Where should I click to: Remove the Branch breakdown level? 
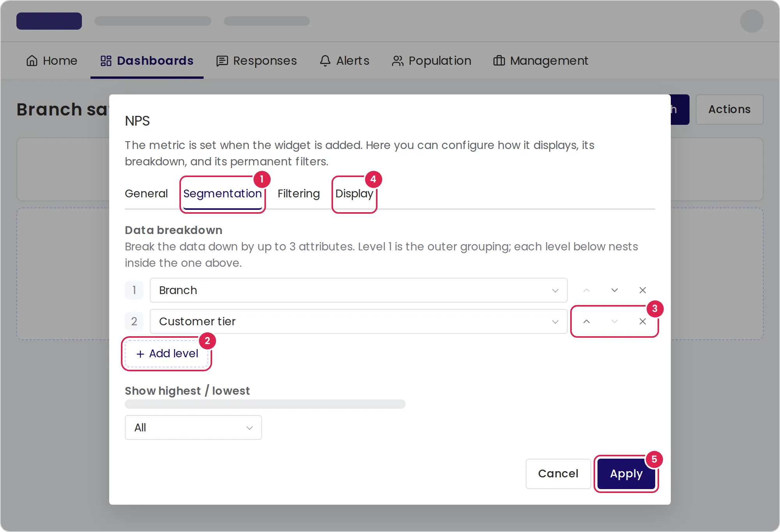(x=643, y=290)
